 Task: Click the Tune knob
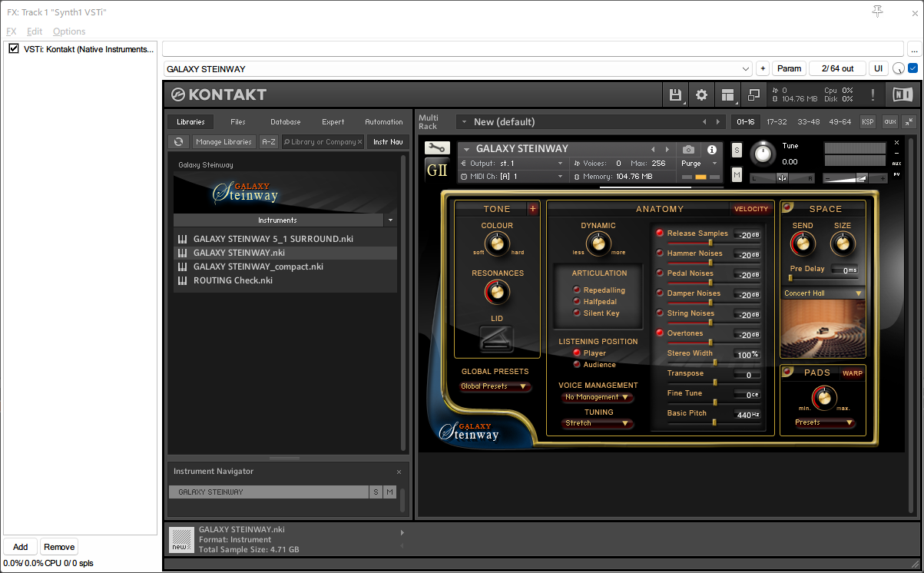pyautogui.click(x=763, y=154)
